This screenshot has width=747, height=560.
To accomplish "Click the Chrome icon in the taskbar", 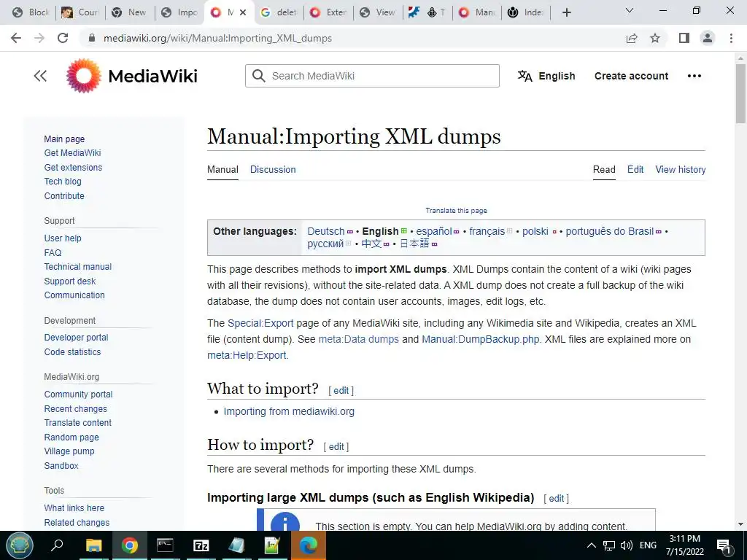I will point(130,545).
